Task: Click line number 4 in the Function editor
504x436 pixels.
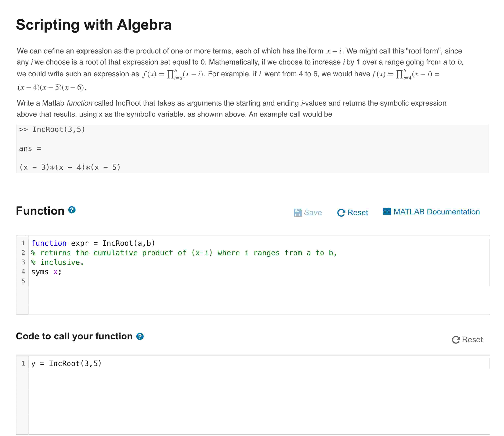Action: coord(23,272)
